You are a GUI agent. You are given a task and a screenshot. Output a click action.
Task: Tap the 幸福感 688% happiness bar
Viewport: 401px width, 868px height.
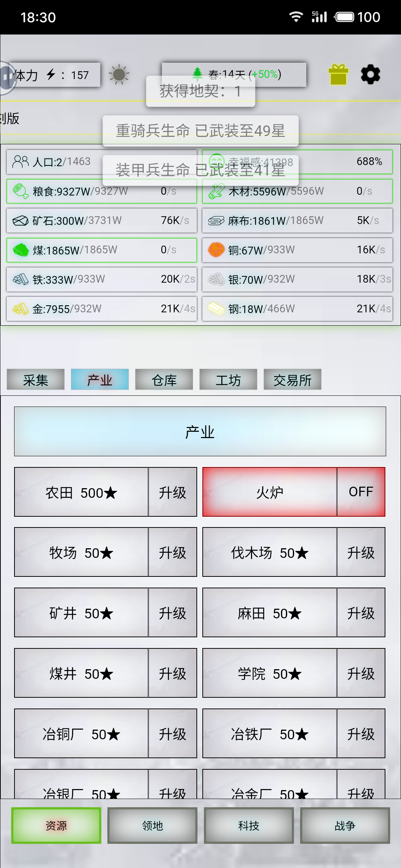pyautogui.click(x=297, y=162)
